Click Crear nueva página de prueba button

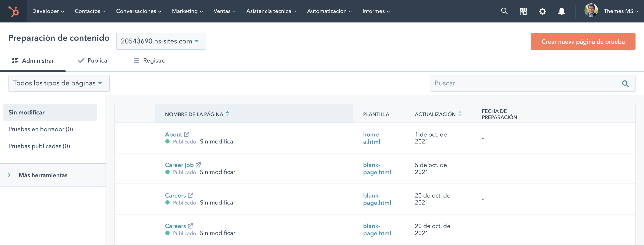(x=583, y=42)
